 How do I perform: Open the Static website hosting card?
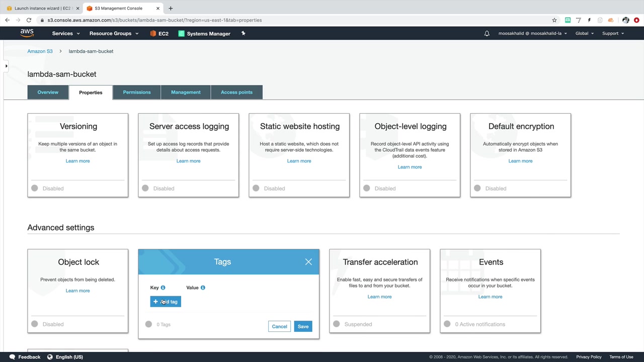tap(299, 155)
